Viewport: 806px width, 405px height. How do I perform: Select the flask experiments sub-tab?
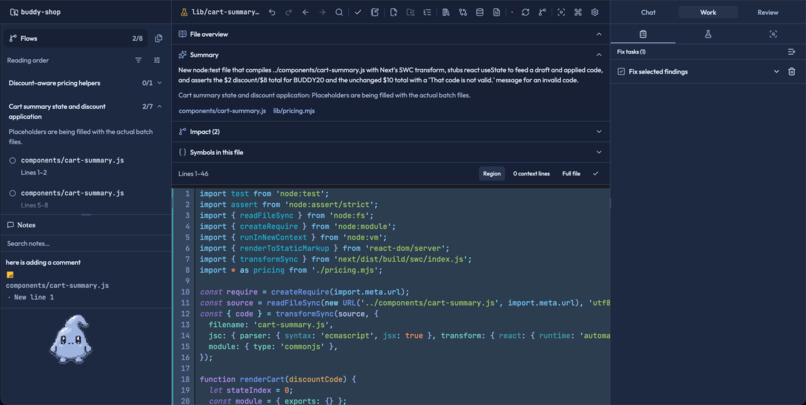708,34
